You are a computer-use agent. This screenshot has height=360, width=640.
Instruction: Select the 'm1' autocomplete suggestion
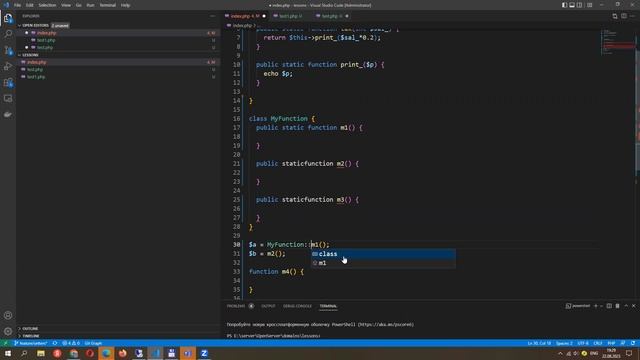pos(383,263)
